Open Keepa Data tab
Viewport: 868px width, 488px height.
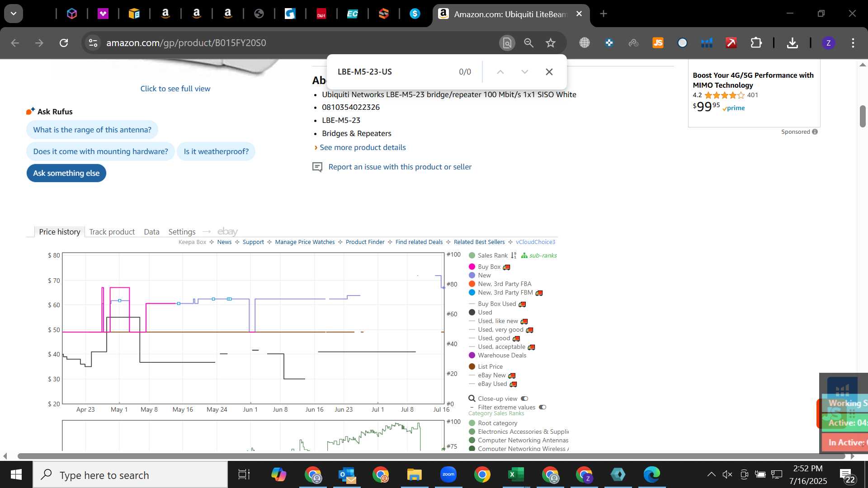tap(151, 232)
